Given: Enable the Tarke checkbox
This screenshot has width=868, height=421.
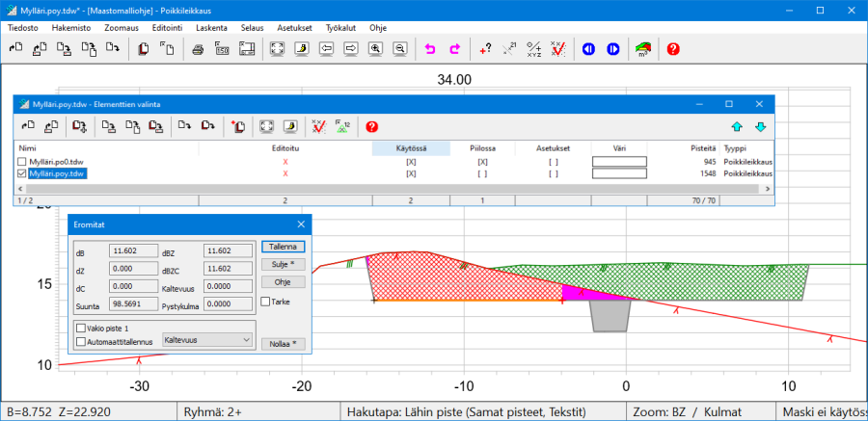Looking at the screenshot, I should pos(266,302).
